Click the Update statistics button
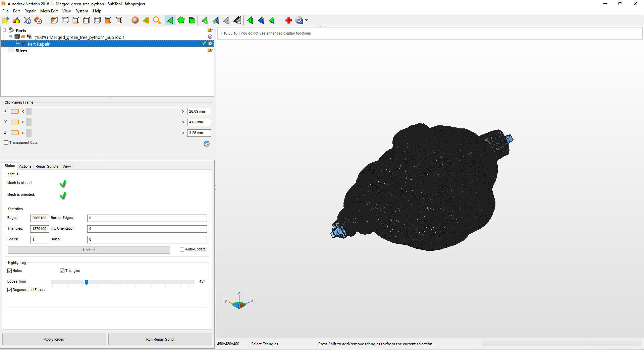644x350 pixels. (89, 250)
